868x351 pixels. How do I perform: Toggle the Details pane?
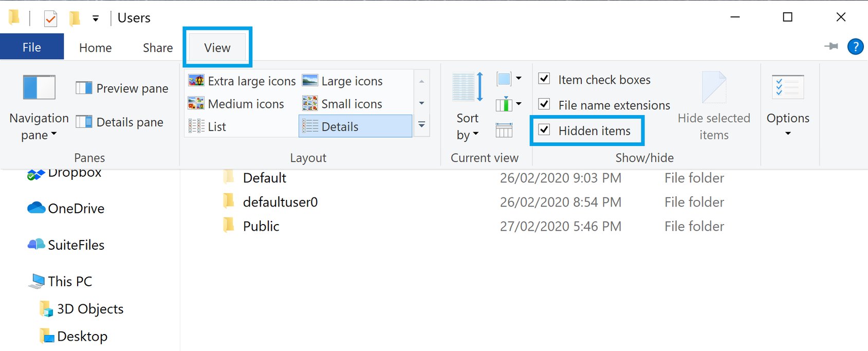point(120,122)
